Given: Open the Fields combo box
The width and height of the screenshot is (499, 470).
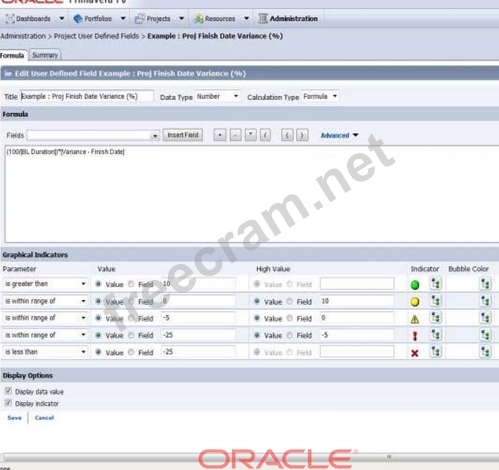Looking at the screenshot, I should [93, 135].
